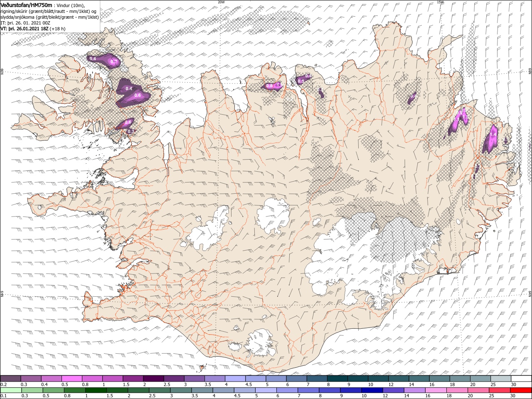Pick the bottom-row pale green swatch before 0.3

click(x=10, y=390)
